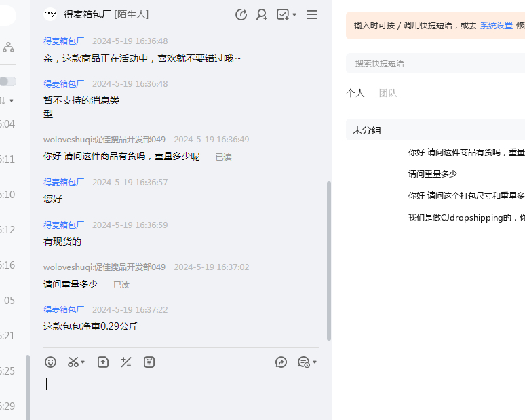Open the emoji picker in message toolbar
The height and width of the screenshot is (420, 525).
click(x=50, y=362)
